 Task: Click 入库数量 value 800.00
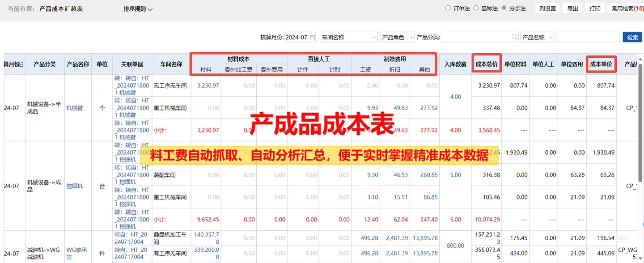click(455, 246)
